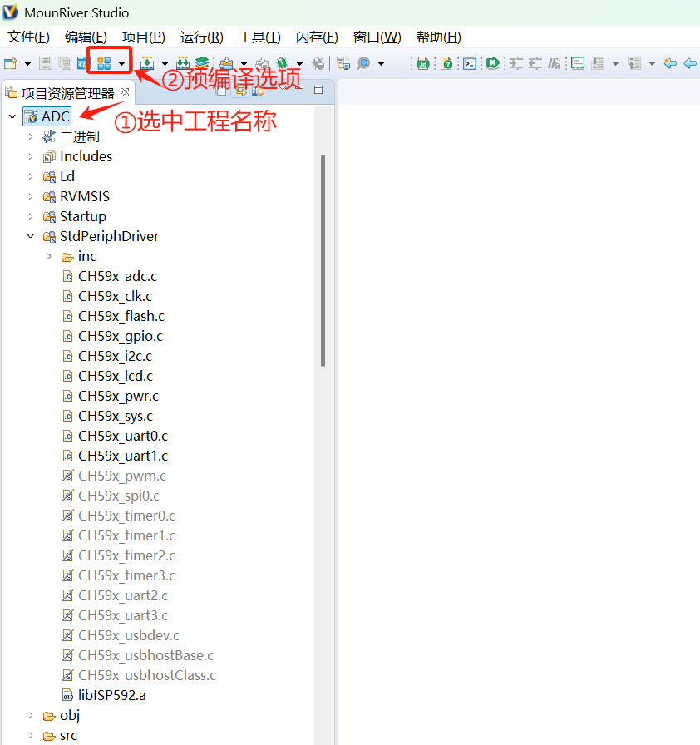Click the document with question mark icon
Viewport: 700px width, 745px height.
click(x=446, y=63)
